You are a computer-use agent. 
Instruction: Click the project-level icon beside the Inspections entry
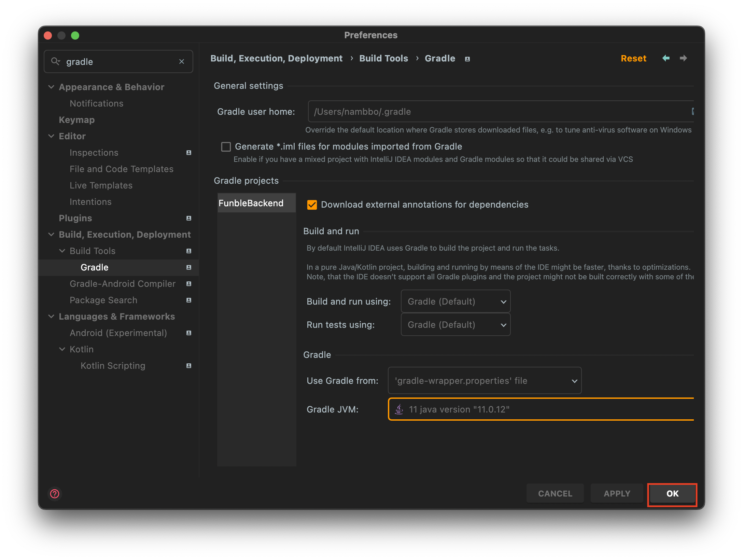pyautogui.click(x=189, y=153)
